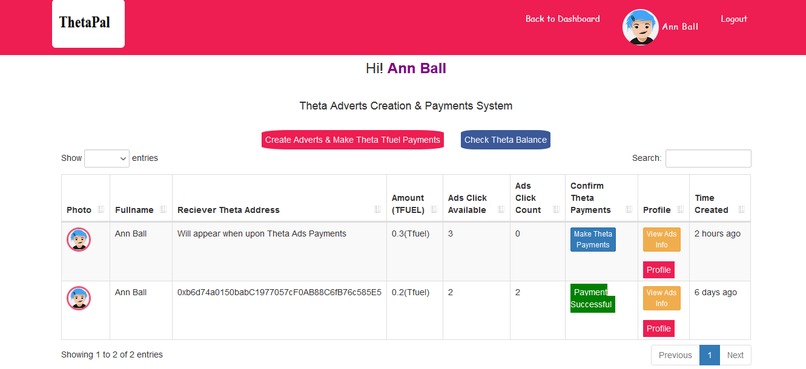Click the Payment Successful label
This screenshot has width=806, height=369.
592,298
